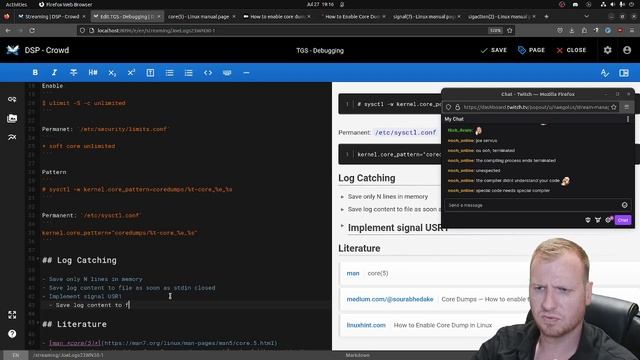The width and height of the screenshot is (640, 360).
Task: Click the DSP - Crowd wiki logo
Action: [x=13, y=50]
